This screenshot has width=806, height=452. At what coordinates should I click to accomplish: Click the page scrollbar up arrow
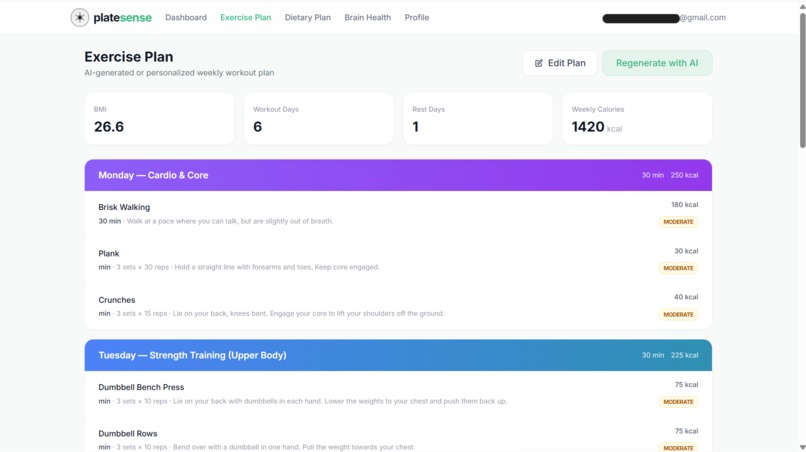tap(802, 6)
